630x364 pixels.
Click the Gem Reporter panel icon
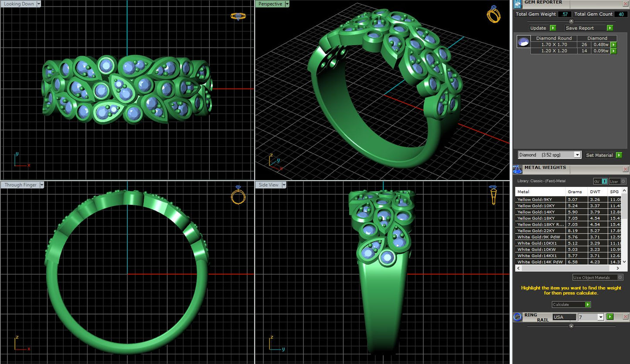518,4
